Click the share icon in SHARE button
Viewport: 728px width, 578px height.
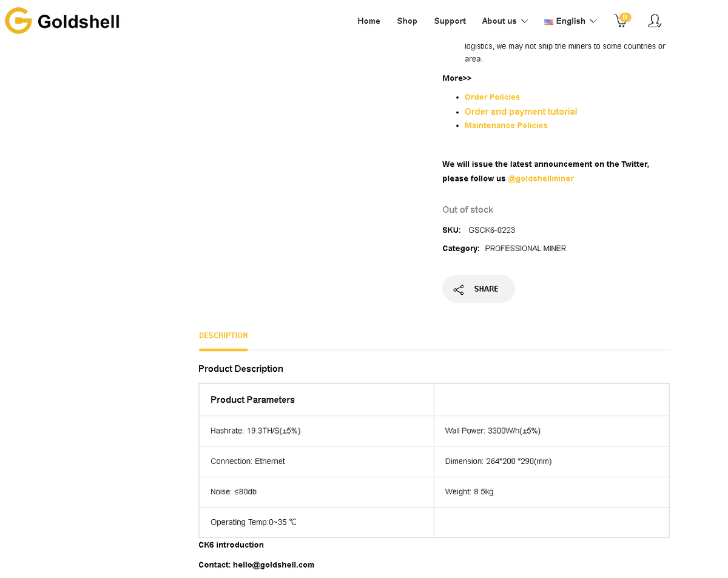[x=459, y=289]
